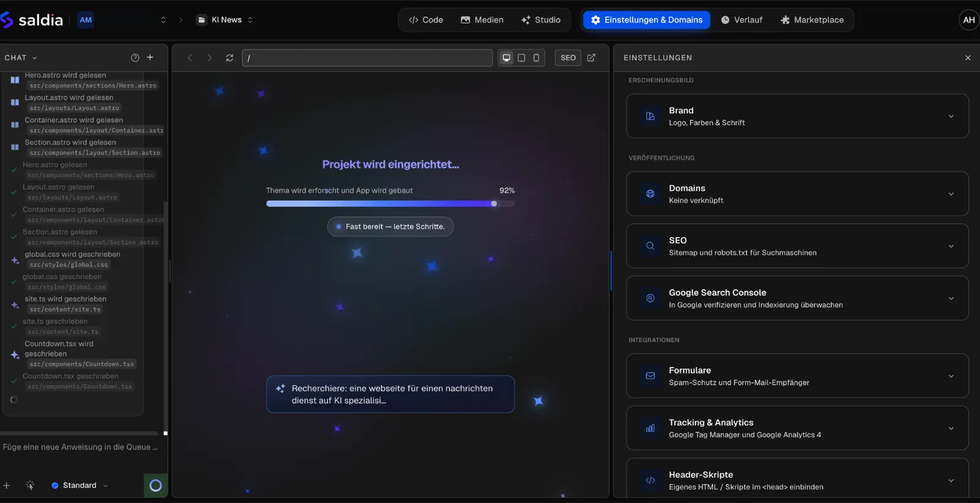The image size is (980, 503).
Task: Expand the Formulare card
Action: tap(797, 376)
